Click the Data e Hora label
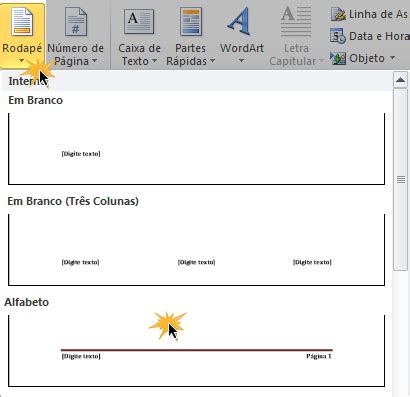410x397 pixels. [379, 36]
